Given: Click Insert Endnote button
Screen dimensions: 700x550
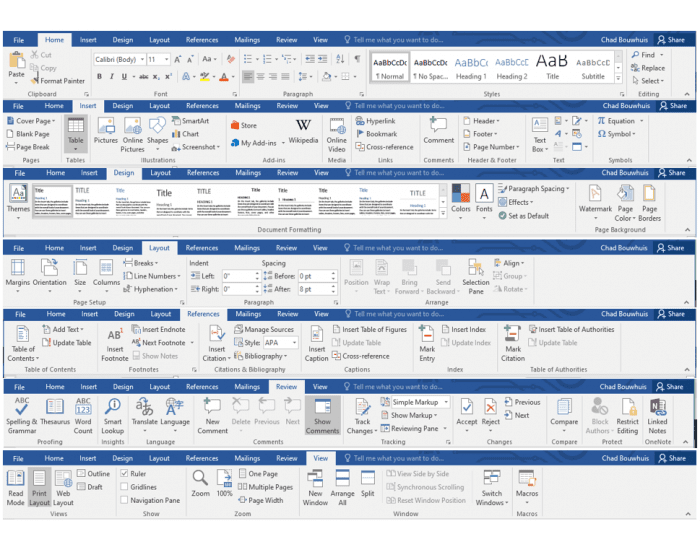Looking at the screenshot, I should click(158, 329).
